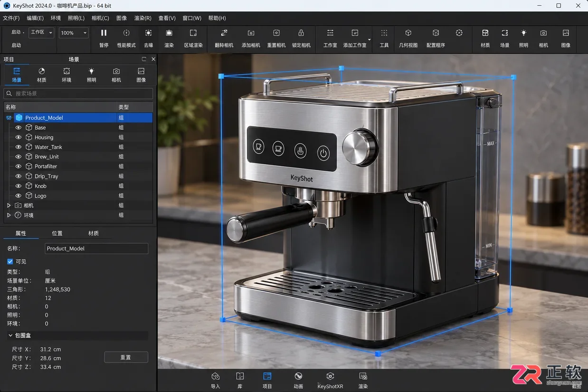Click the 区域渲染 region render icon
Image resolution: width=588 pixels, height=392 pixels.
[x=193, y=33]
